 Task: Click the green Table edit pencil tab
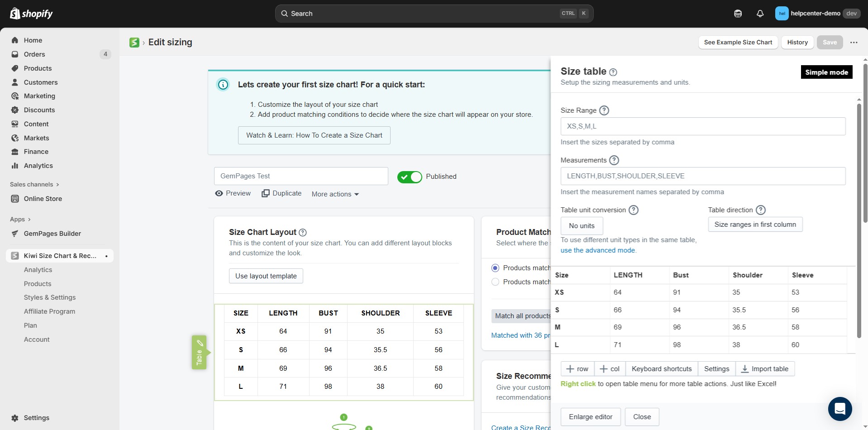(x=199, y=352)
